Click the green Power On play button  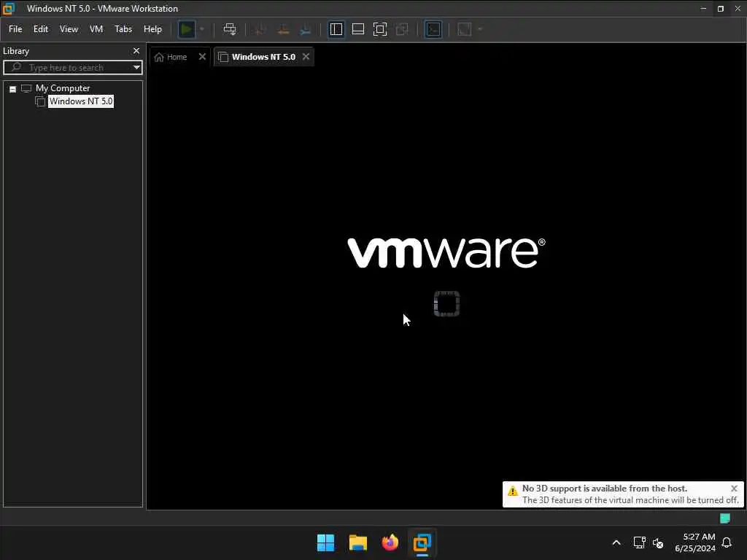point(186,29)
